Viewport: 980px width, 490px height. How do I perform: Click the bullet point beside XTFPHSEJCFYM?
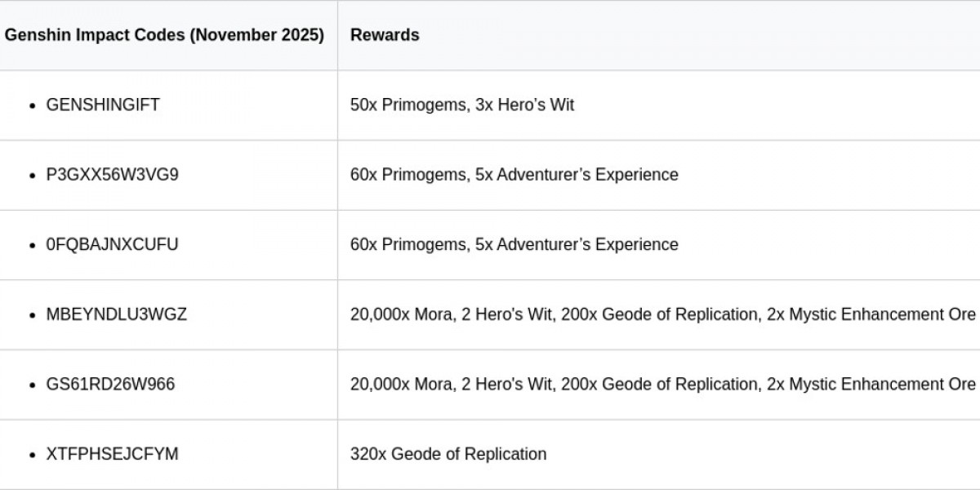tap(33, 455)
